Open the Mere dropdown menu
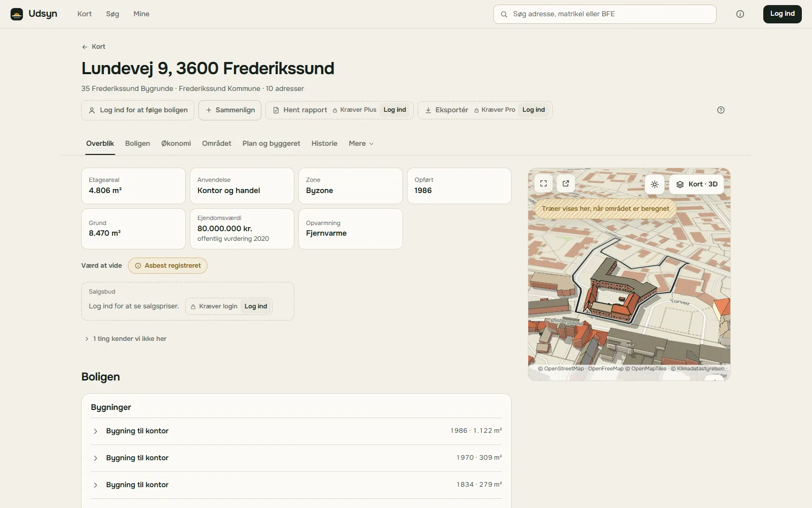Viewport: 812px width, 508px height. (x=361, y=144)
